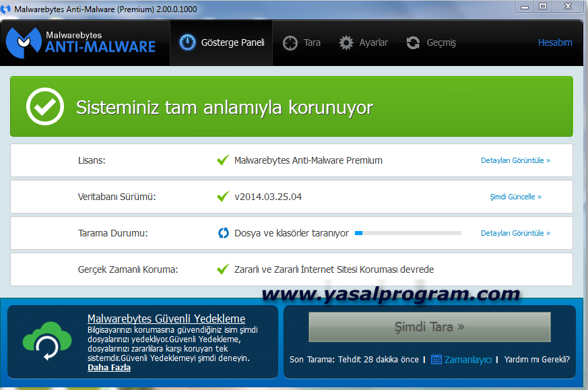Open the Gösterge Paneli tab

[x=222, y=42]
